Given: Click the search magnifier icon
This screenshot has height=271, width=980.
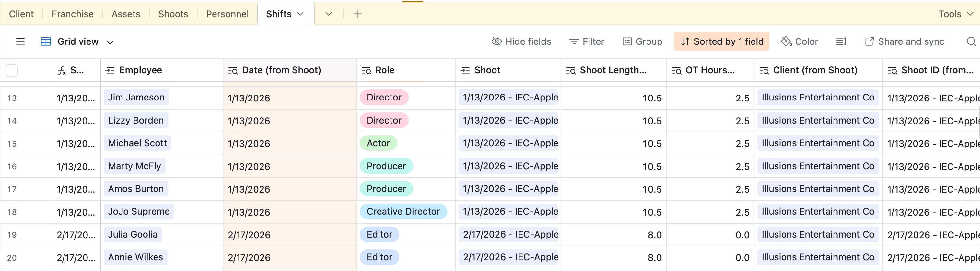Looking at the screenshot, I should [971, 41].
